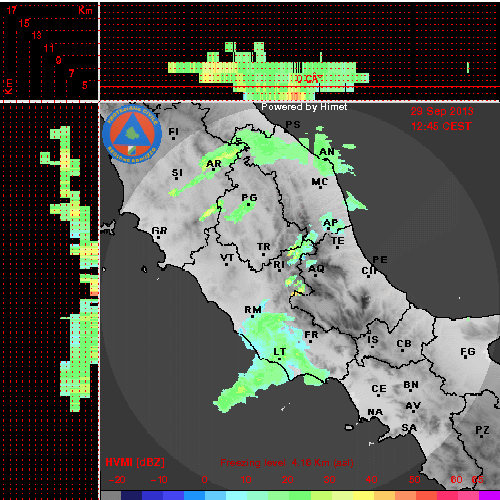Click the RM city label
500x500 pixels.
point(253,310)
